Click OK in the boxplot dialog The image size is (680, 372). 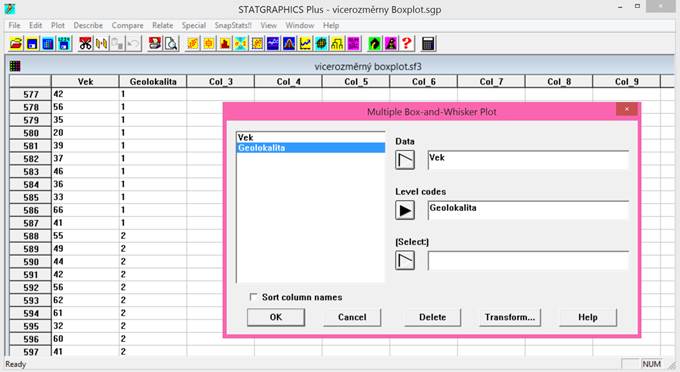click(x=276, y=317)
